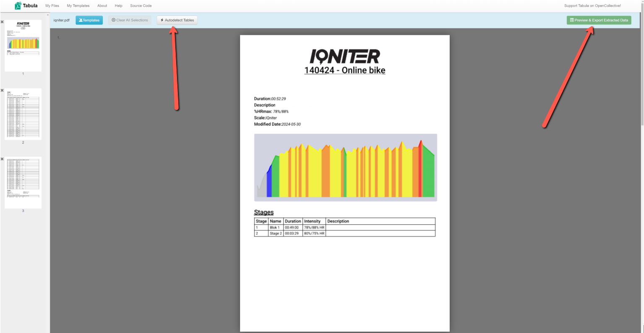Click the 78%/88% HR intensity cell
Viewport: 644px width, 333px height.
tap(314, 227)
